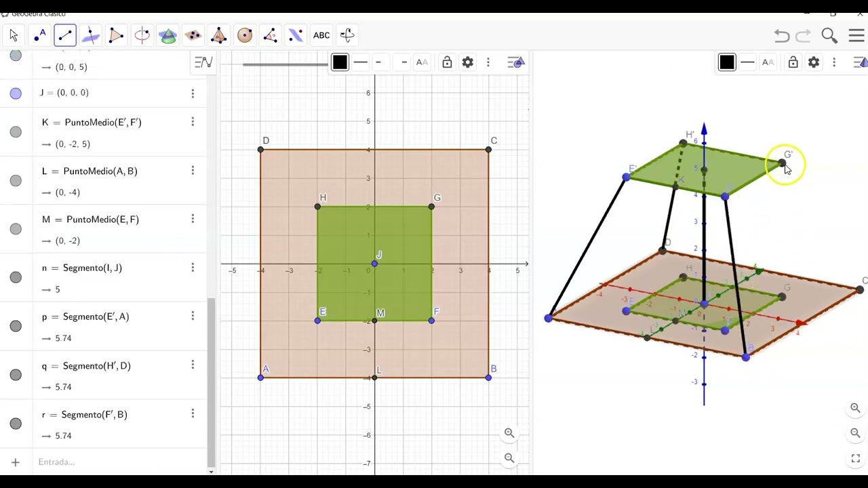Select the Segment tool

65,35
